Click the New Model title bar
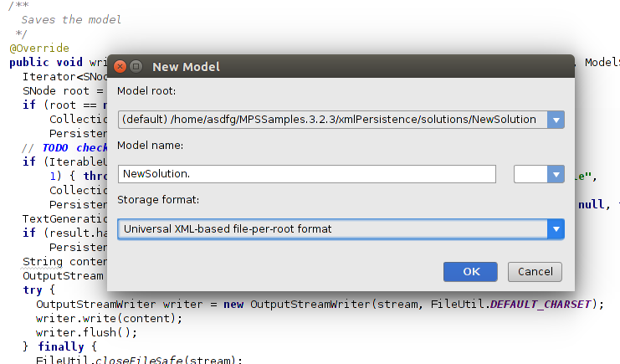The height and width of the screenshot is (364, 620). (x=335, y=67)
